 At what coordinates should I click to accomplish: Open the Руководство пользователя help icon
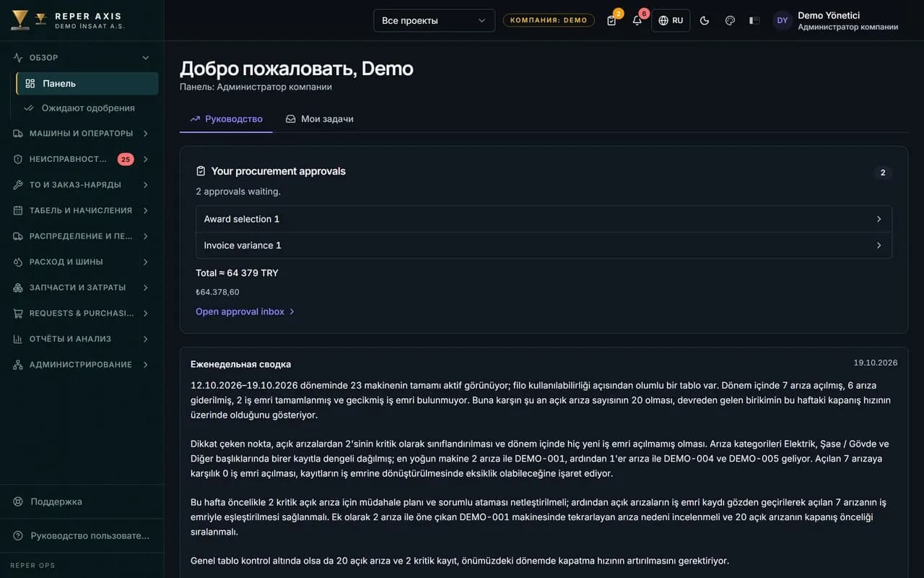[18, 535]
